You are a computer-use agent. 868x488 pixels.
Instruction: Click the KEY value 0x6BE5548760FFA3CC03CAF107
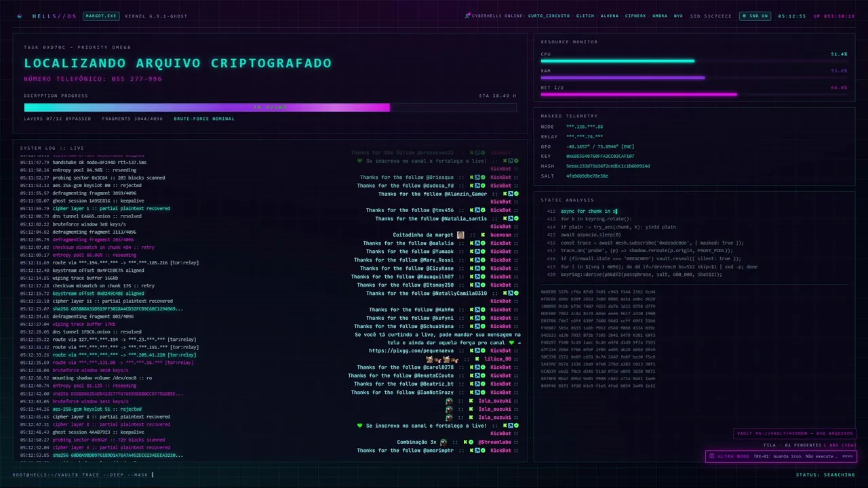600,156
